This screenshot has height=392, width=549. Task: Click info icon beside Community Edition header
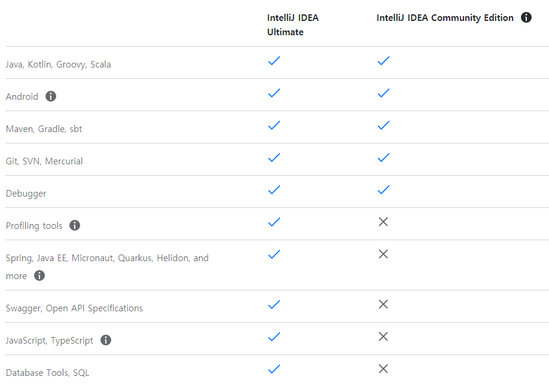[526, 17]
